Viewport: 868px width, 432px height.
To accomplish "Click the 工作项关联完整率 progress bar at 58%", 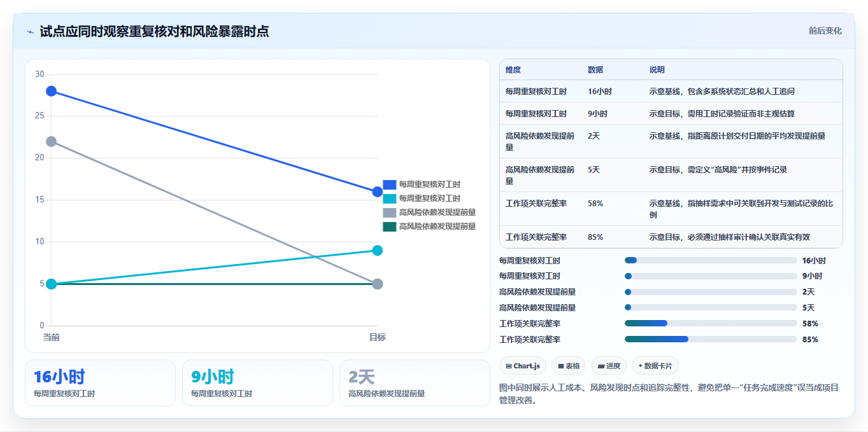I will 711,323.
